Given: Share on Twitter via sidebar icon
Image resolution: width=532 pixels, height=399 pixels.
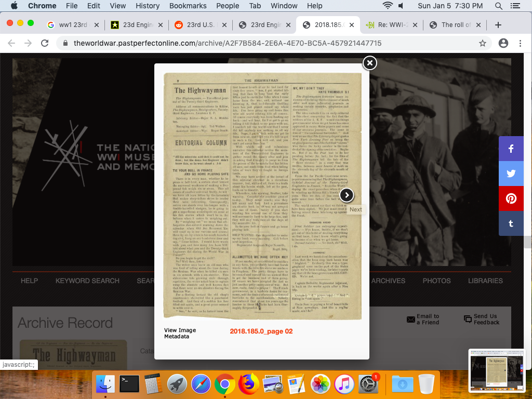Looking at the screenshot, I should (x=511, y=174).
